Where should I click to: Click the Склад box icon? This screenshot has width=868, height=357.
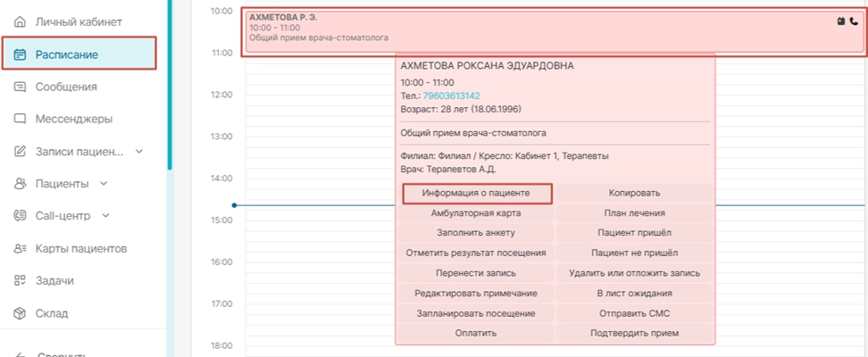point(19,313)
